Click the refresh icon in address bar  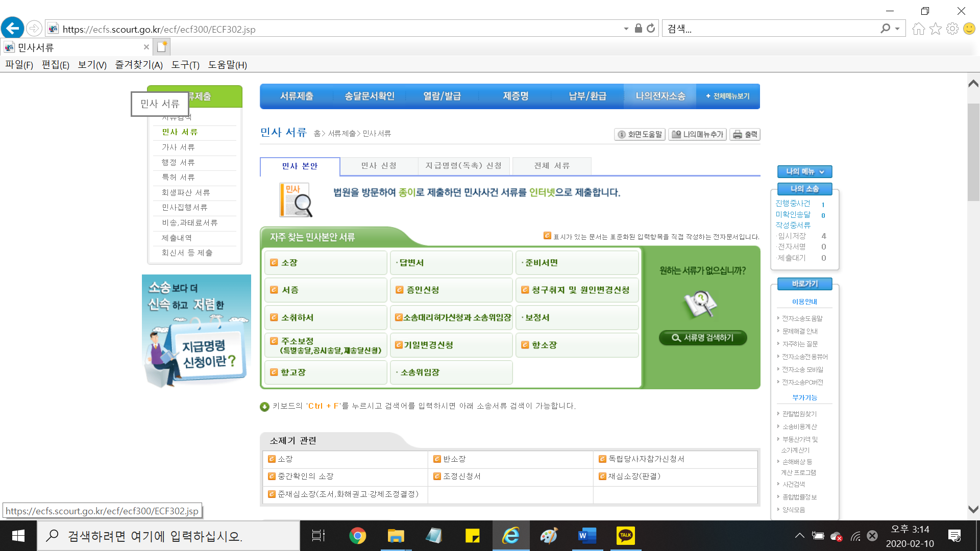click(x=651, y=29)
